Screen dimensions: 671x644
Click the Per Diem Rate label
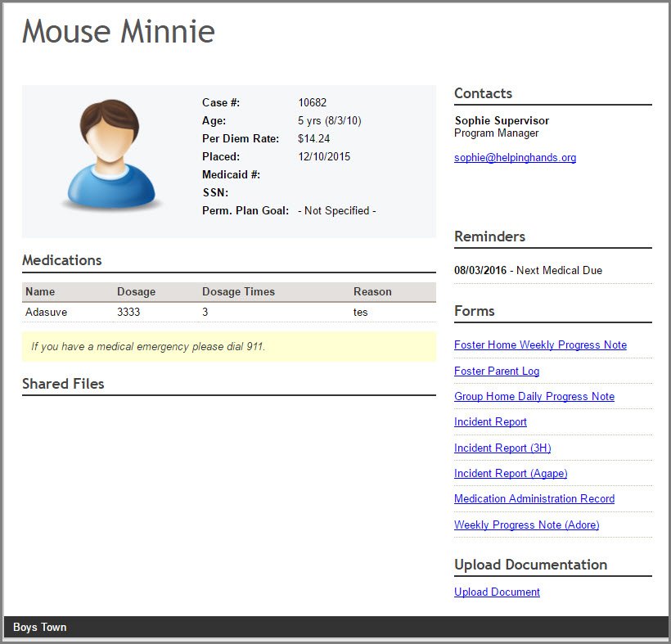click(x=241, y=138)
